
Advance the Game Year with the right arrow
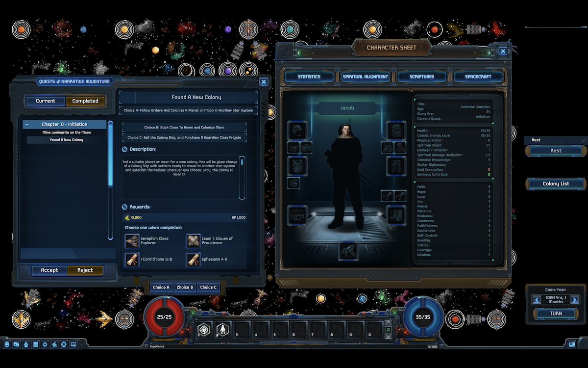coord(575,299)
